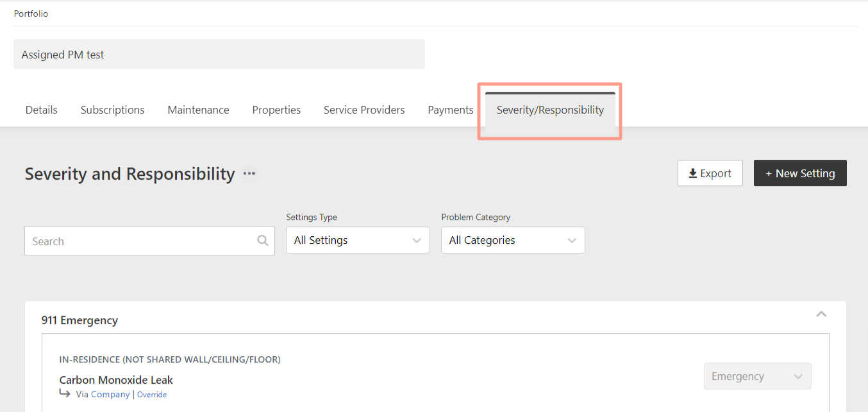Screen dimensions: 868x412
Task: Switch to the Details tab
Action: 42,110
